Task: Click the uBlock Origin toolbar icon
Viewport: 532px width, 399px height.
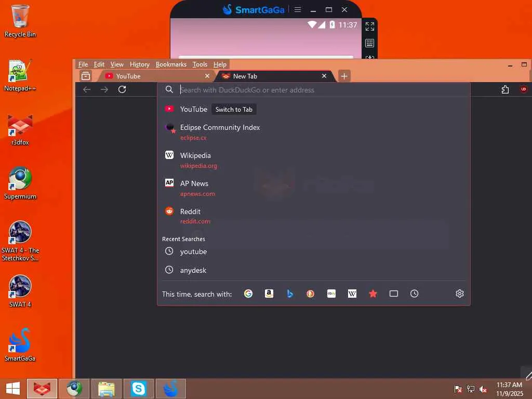Action: 524,89
